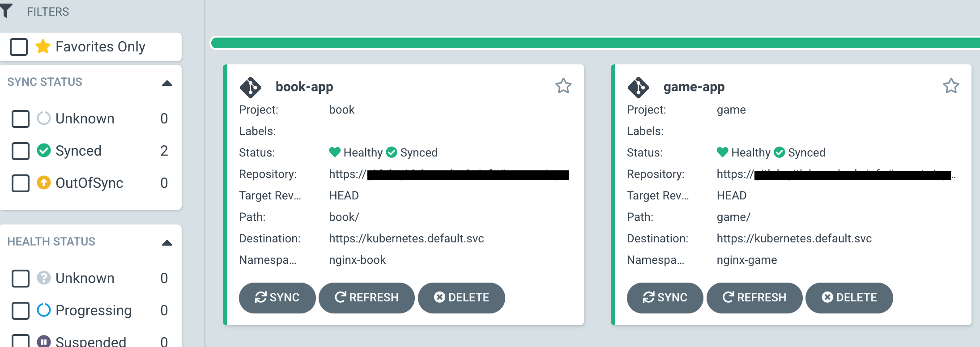Click book-app Healthy heart status icon
Viewport: 980px width, 347px height.
[335, 152]
